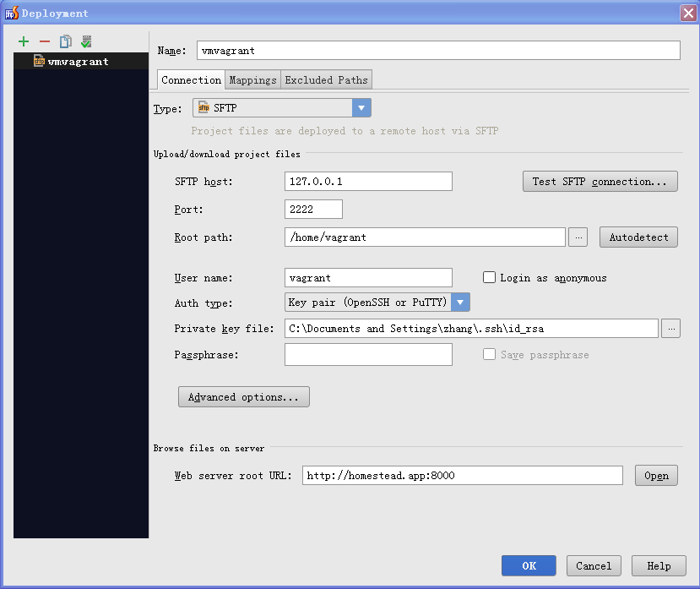Open Help for deployment settings
Image resolution: width=700 pixels, height=589 pixels.
pyautogui.click(x=659, y=566)
